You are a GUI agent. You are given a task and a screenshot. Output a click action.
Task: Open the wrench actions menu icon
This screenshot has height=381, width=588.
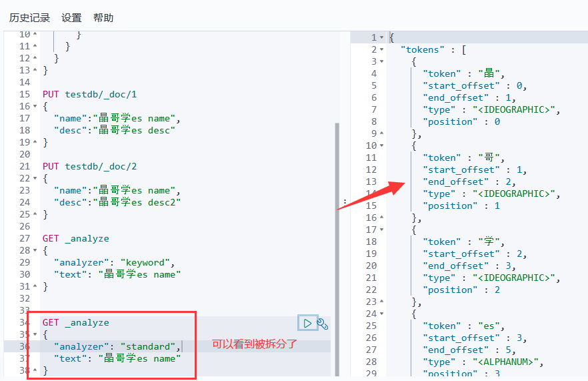click(322, 324)
